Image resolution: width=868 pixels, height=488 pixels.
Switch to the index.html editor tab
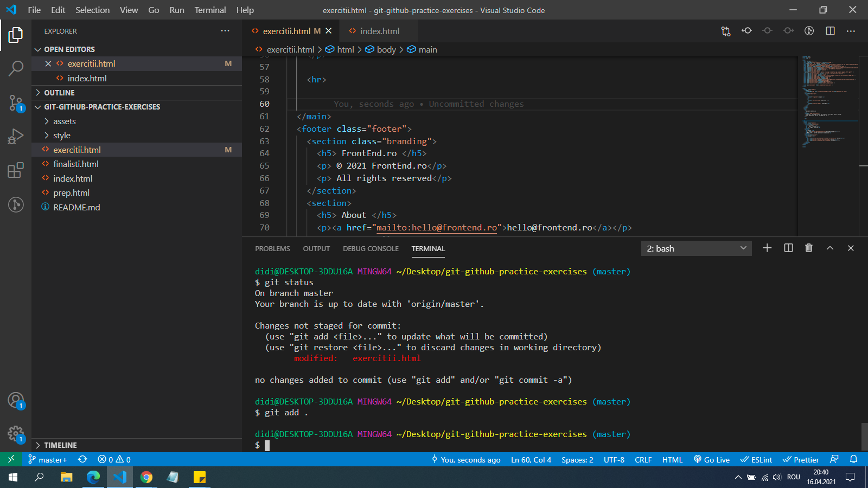(379, 31)
